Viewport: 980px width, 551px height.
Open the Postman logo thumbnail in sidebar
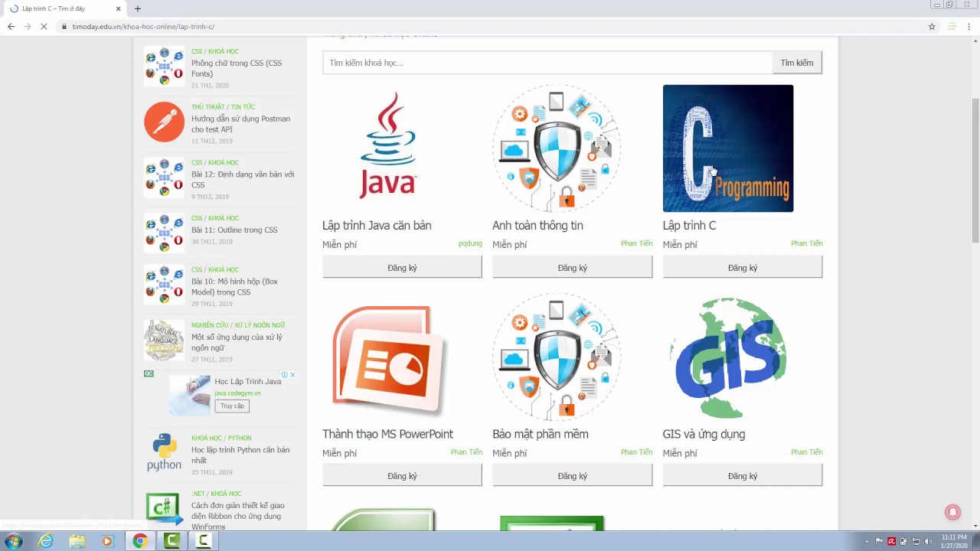[164, 122]
